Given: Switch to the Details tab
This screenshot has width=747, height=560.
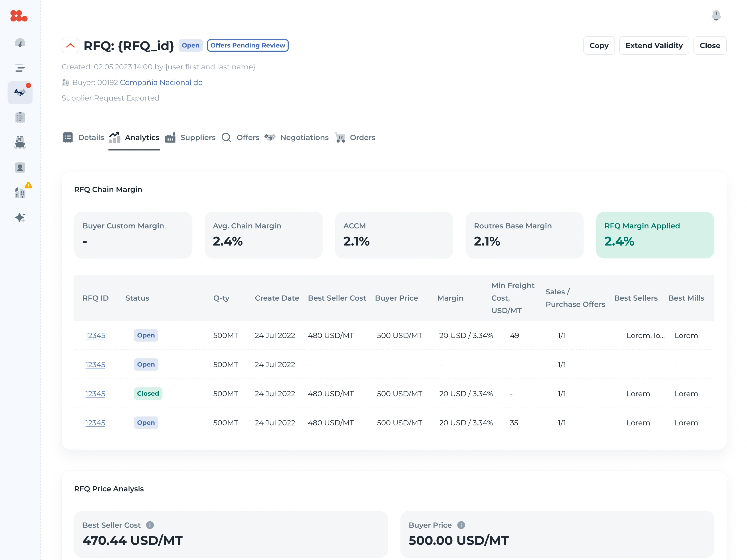Looking at the screenshot, I should (83, 138).
